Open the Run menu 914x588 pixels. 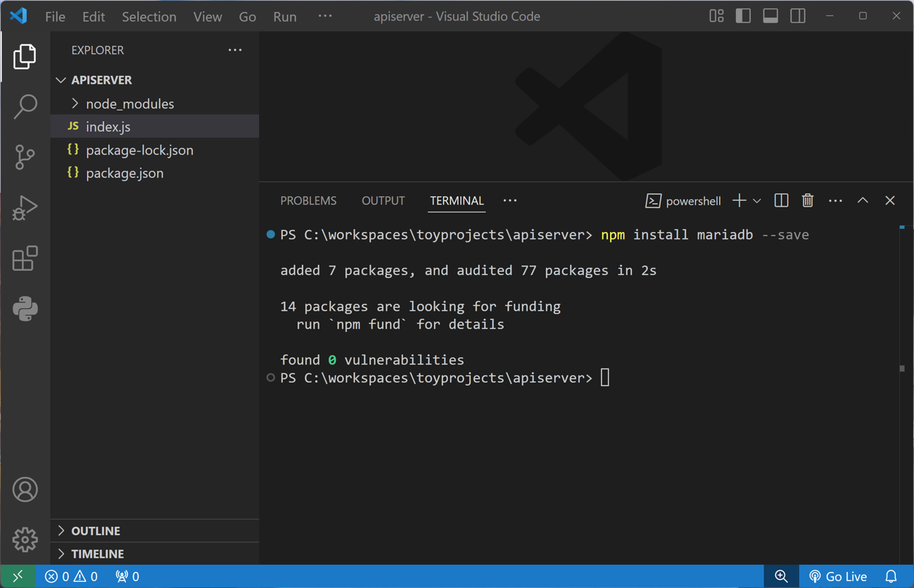285,16
